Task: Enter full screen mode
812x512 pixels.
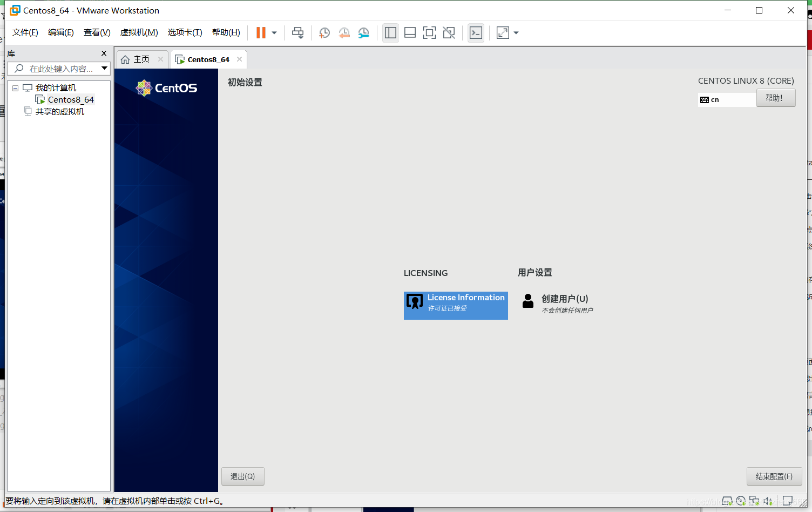Action: [429, 33]
